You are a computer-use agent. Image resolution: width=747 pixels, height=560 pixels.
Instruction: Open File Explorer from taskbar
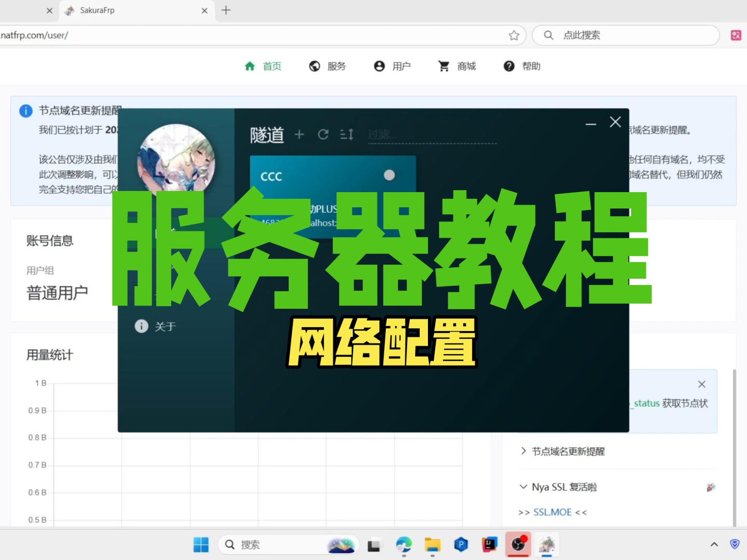(x=432, y=544)
